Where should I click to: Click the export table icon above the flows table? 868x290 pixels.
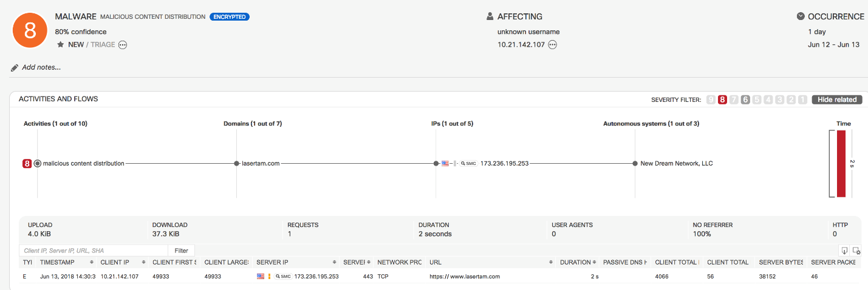(x=844, y=250)
